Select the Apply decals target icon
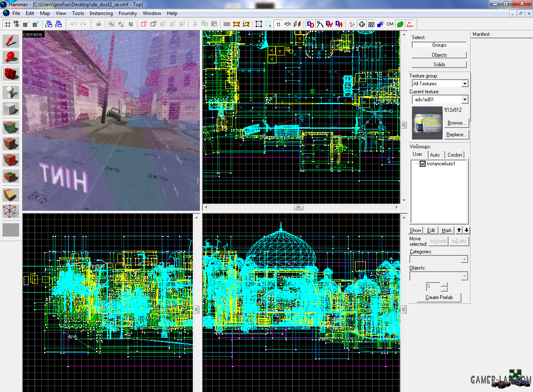 click(x=11, y=160)
